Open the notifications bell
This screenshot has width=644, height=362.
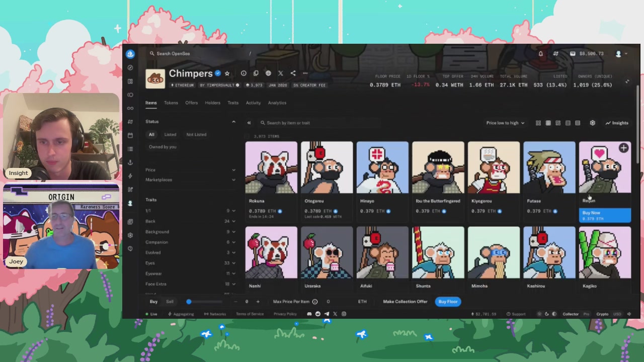click(541, 54)
